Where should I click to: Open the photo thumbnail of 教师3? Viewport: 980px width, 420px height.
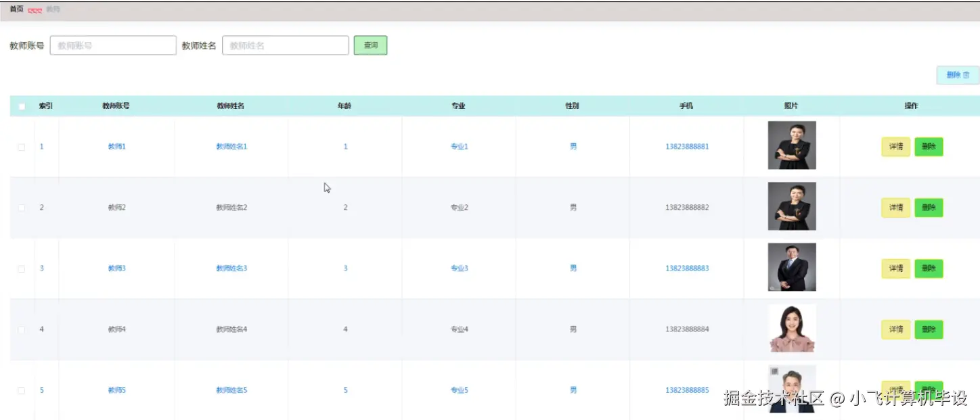792,267
